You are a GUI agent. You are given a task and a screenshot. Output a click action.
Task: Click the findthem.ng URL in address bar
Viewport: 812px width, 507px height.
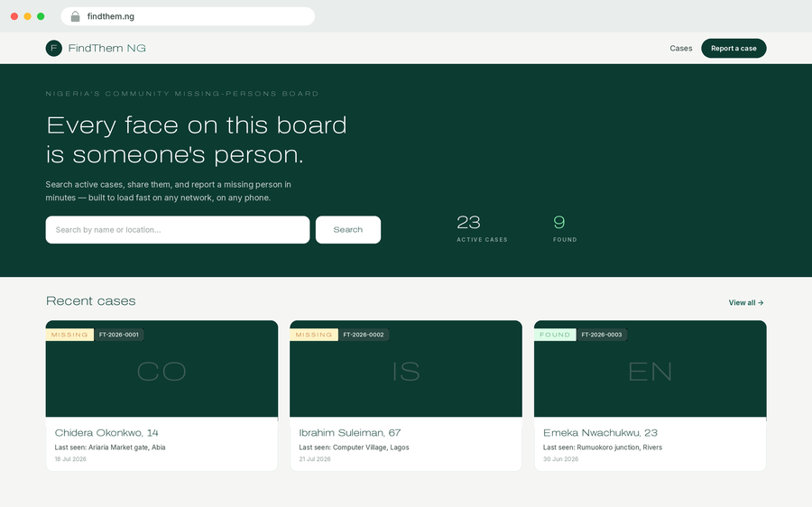pos(111,16)
